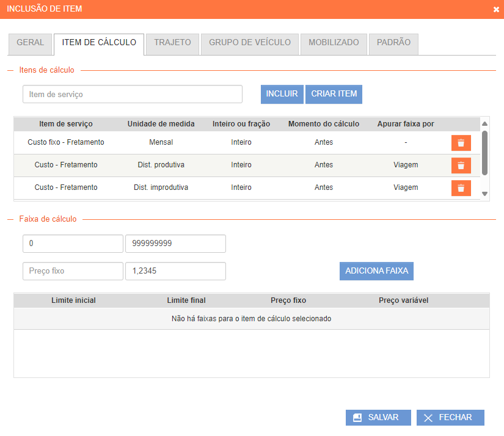Click the Preço fixo input field
The image size is (504, 436).
click(73, 271)
